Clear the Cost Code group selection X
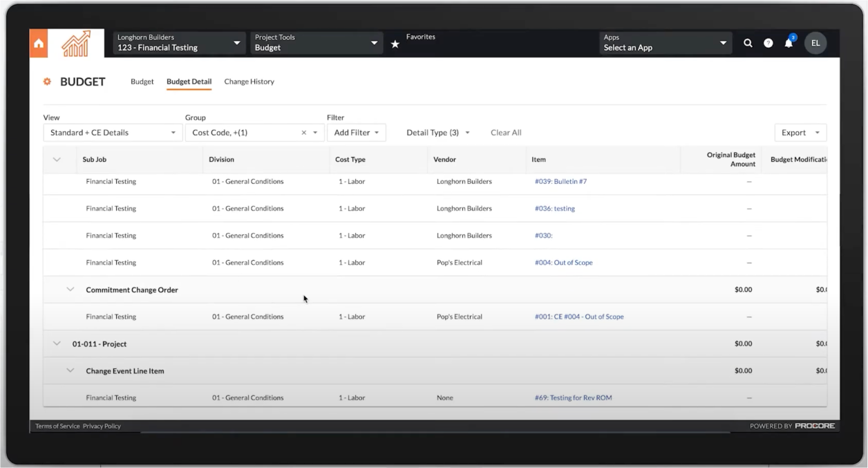Viewport: 868px width, 468px height. [x=304, y=133]
